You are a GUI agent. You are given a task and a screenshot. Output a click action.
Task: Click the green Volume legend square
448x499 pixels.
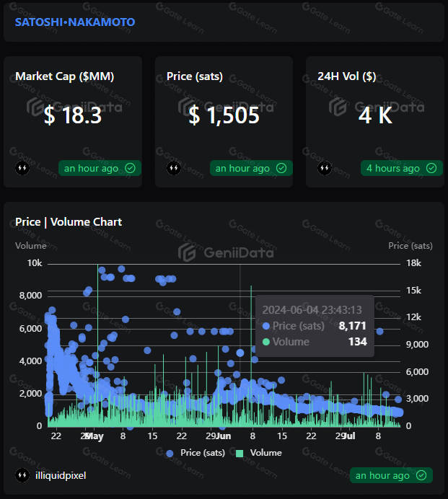[240, 454]
